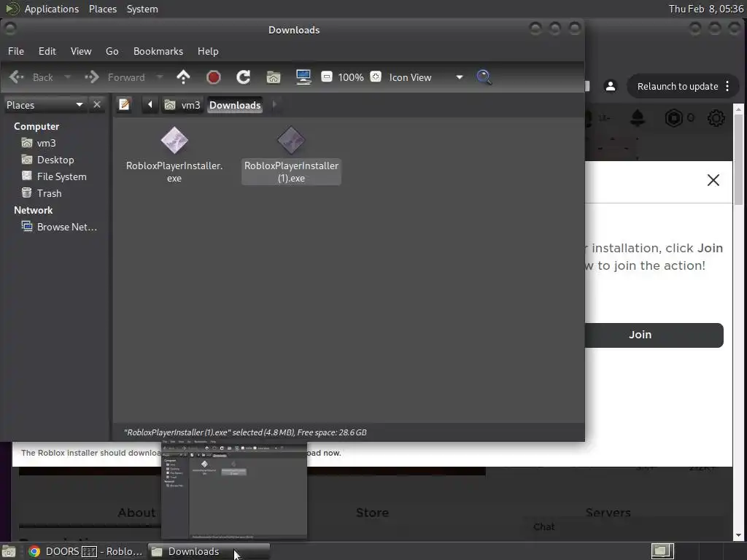Switch to the Servers tab on Roblox page
This screenshot has height=560, width=747.
[x=608, y=513]
